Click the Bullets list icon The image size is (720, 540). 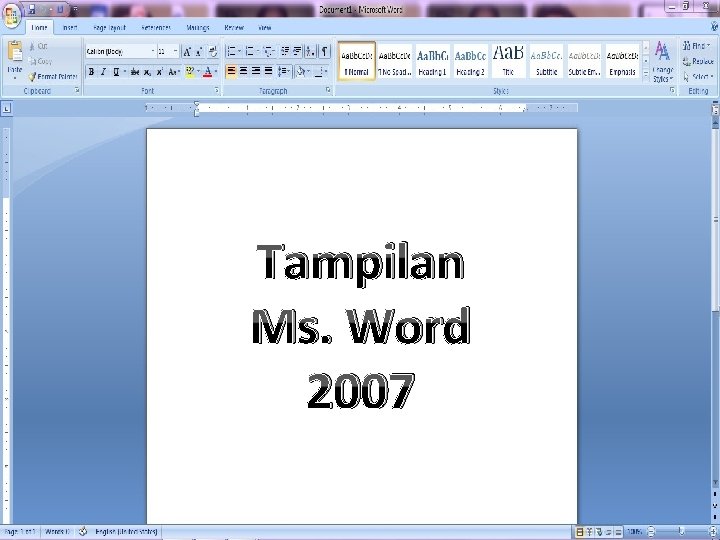(x=233, y=51)
